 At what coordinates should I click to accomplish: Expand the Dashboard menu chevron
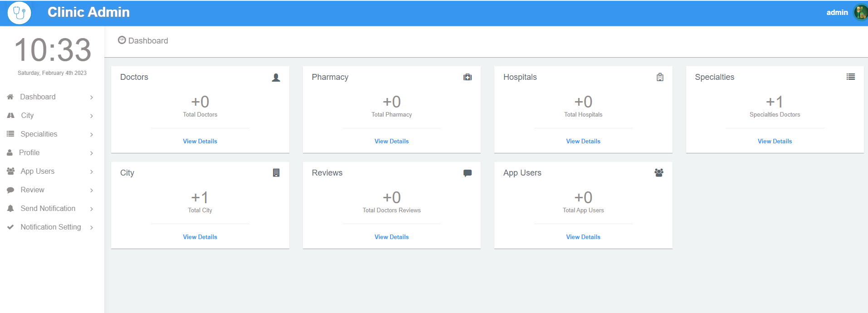(x=92, y=97)
